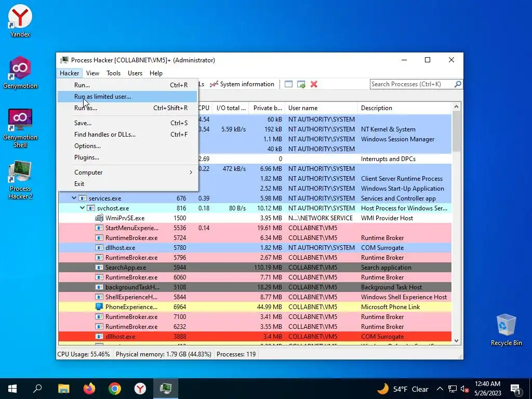Click the network tray icon
The height and width of the screenshot is (399, 532).
(x=453, y=389)
